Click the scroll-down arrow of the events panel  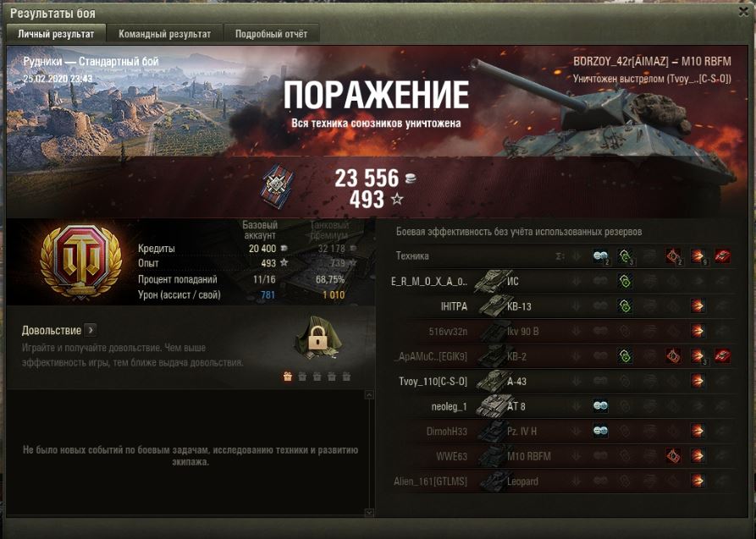click(369, 513)
